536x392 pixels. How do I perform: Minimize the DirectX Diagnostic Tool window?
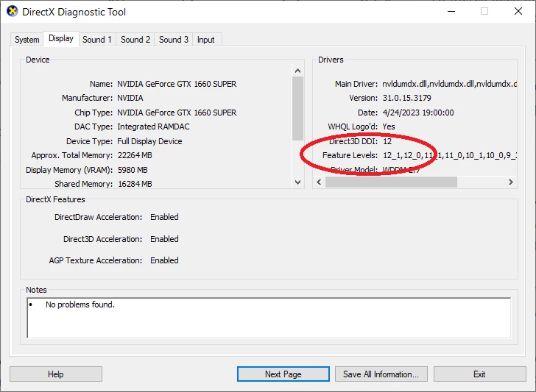451,11
